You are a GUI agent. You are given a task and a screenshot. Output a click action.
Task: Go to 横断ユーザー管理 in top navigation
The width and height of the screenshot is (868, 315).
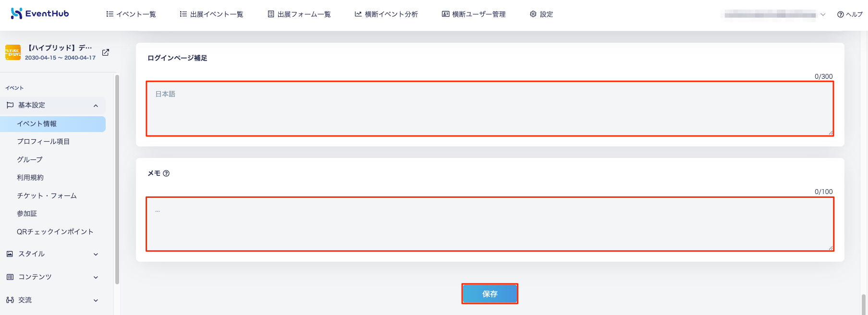coord(474,14)
